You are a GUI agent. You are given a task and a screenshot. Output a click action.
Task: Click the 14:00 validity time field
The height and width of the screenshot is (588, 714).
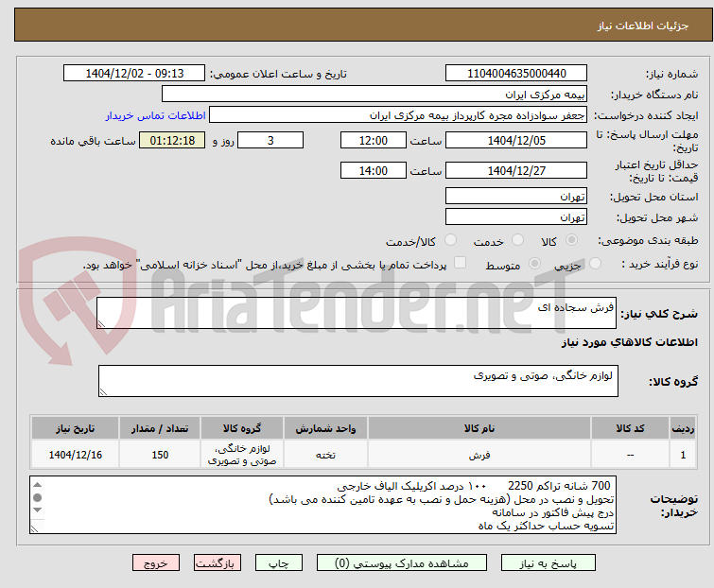374,170
